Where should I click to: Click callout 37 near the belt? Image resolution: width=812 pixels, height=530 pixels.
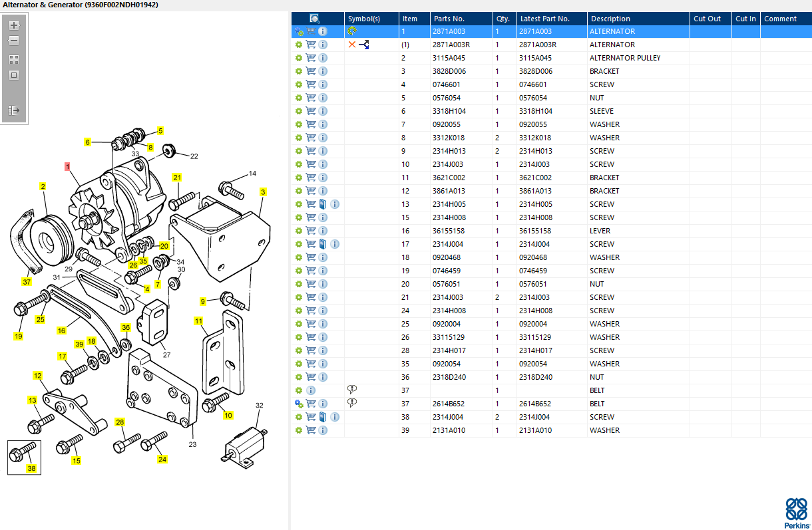click(x=27, y=282)
